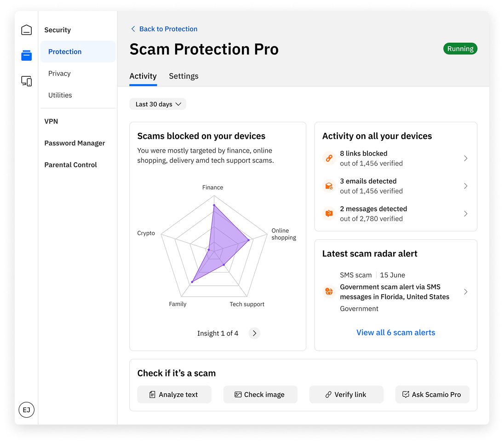Viewport: 504px width, 443px height.
Task: Click the Check image button
Action: coord(260,394)
